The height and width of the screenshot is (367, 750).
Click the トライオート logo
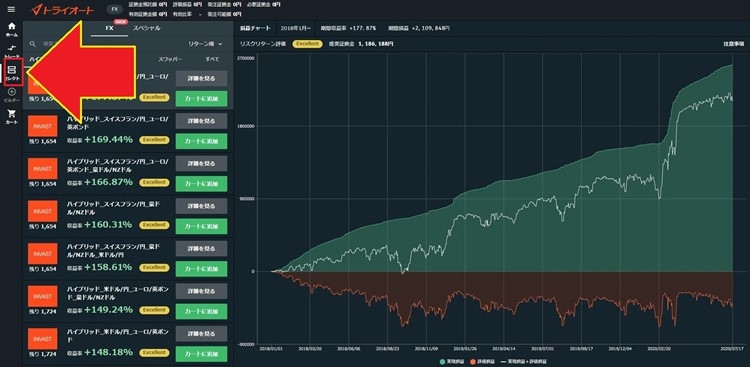62,10
